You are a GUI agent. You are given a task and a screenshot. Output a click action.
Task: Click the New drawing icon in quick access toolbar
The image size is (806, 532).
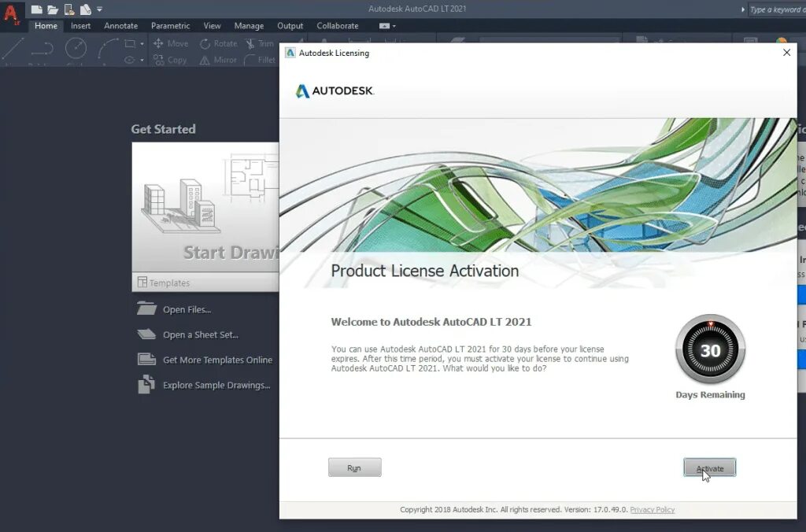tap(36, 9)
